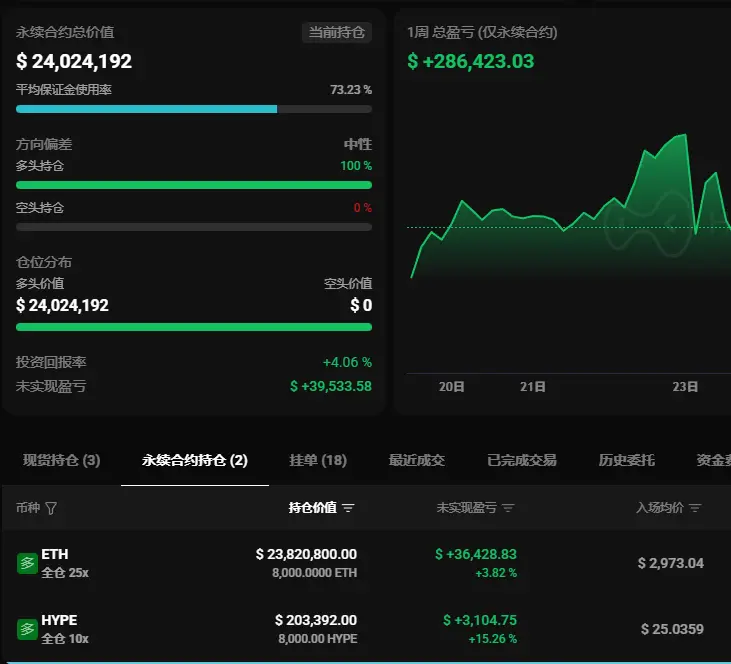Click the 未实现盈亏 column header
This screenshot has width=731, height=664.
click(467, 507)
